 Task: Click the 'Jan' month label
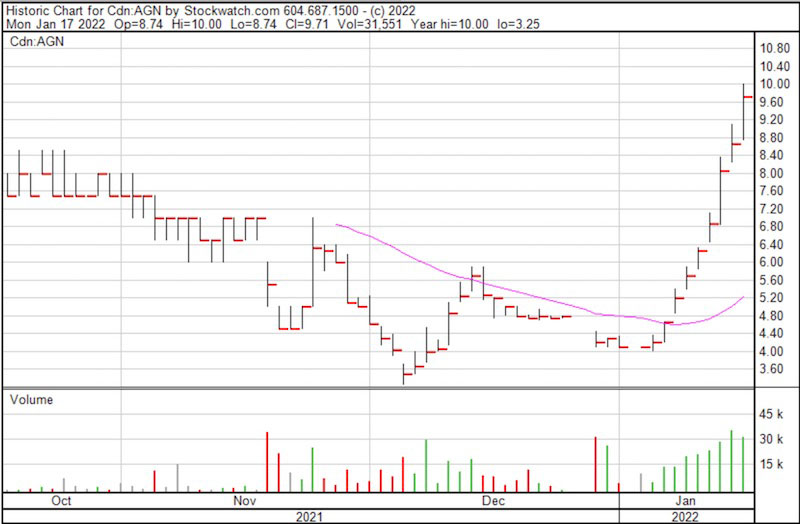685,501
